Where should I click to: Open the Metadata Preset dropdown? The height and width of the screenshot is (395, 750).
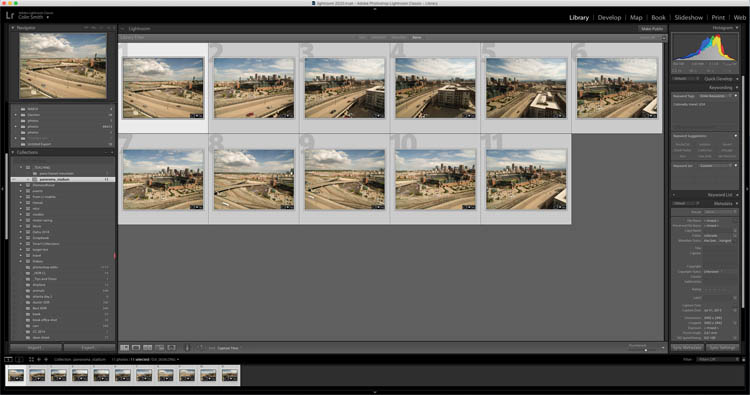pos(719,212)
